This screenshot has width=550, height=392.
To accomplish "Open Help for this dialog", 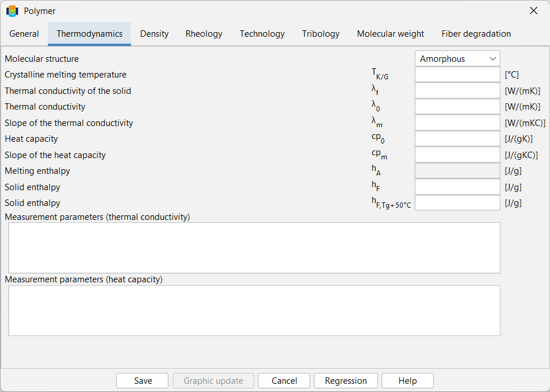I will [x=408, y=381].
